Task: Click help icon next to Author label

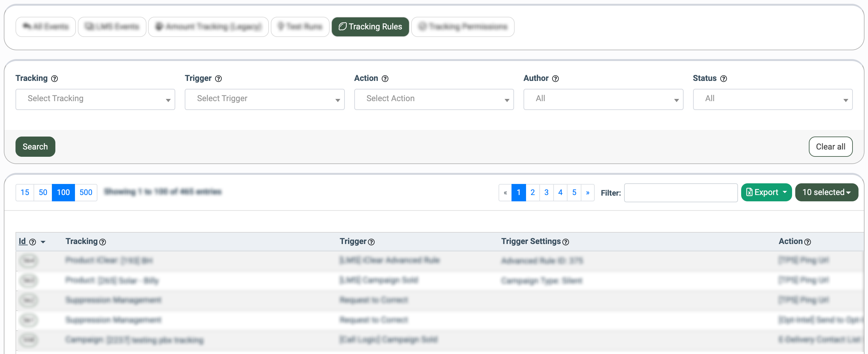Action: tap(555, 78)
